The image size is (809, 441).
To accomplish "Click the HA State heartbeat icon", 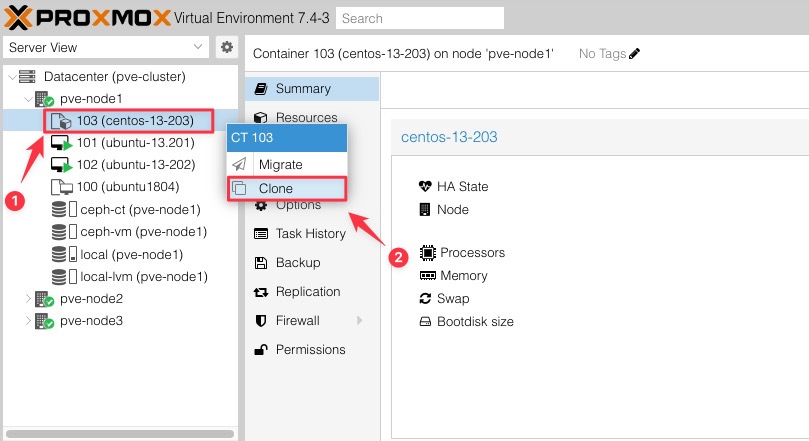I will 425,186.
